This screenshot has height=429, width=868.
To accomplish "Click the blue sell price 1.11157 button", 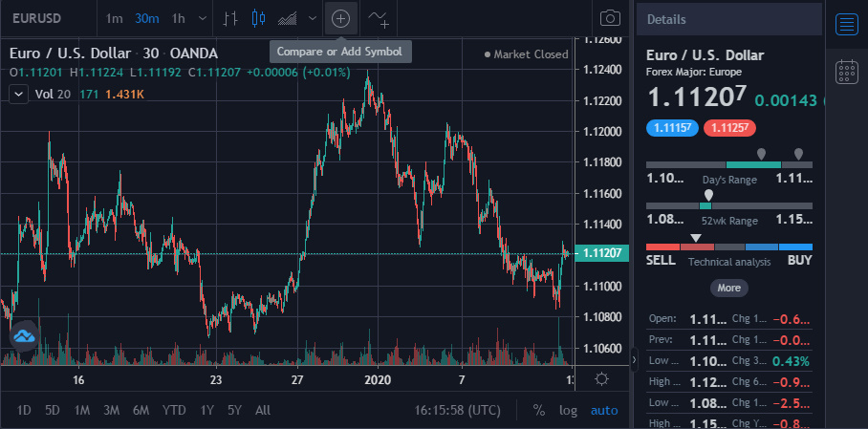I will 672,128.
